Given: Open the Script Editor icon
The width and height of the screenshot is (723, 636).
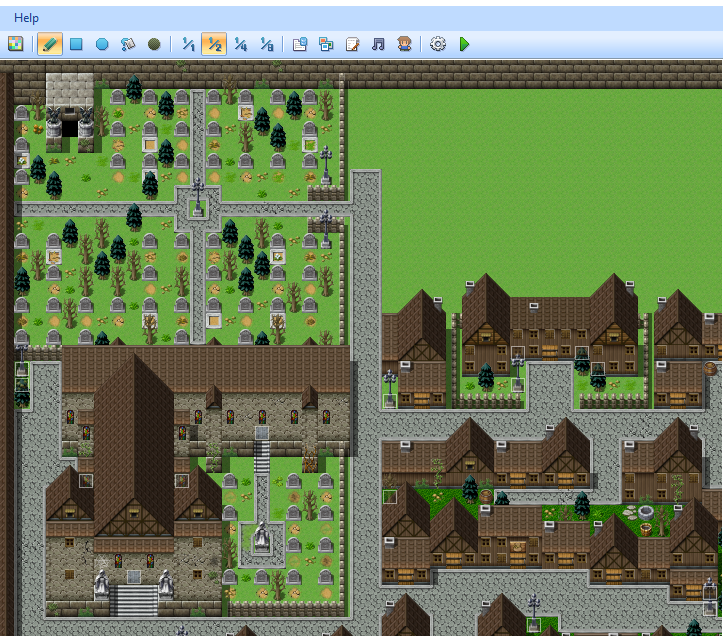Looking at the screenshot, I should click(352, 44).
